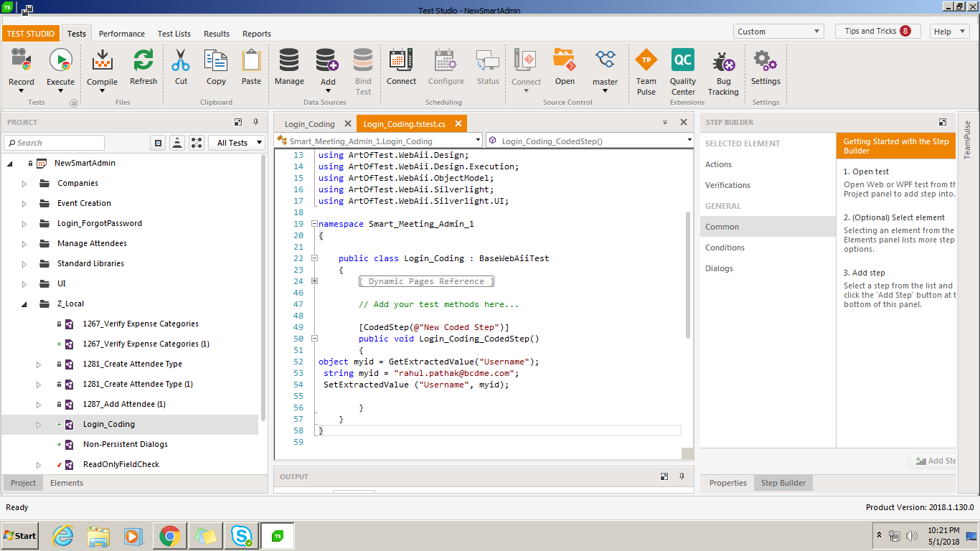Viewport: 980px width, 551px height.
Task: Click the Compile icon in ribbon
Action: [103, 61]
